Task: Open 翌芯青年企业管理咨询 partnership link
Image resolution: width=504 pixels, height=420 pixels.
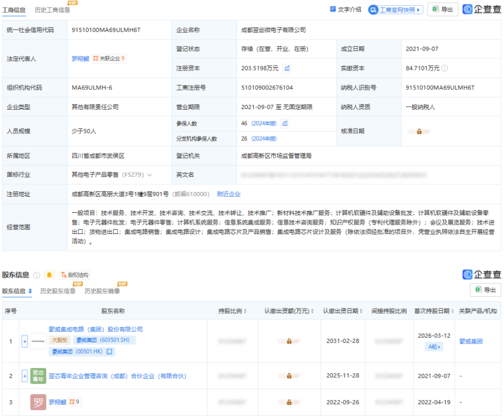Action: [117, 376]
